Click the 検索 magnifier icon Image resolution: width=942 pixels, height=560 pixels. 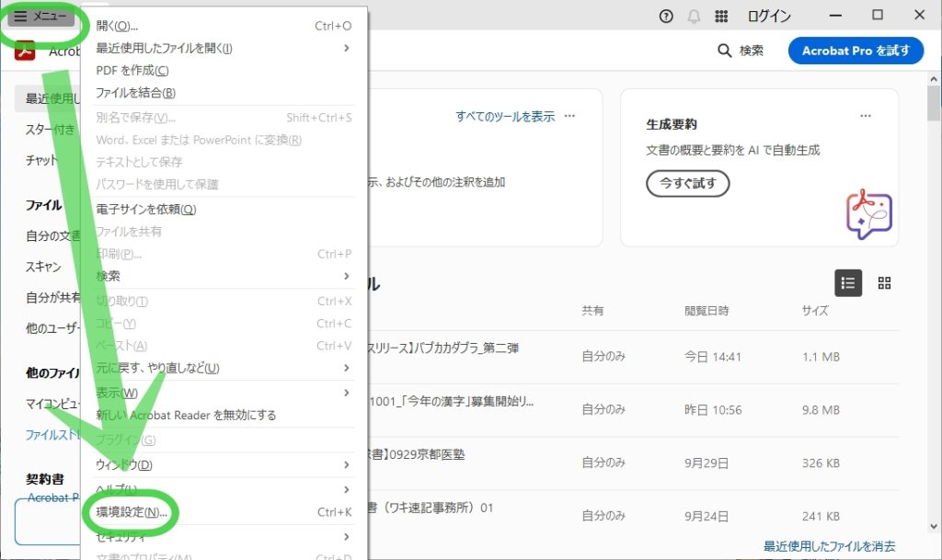[725, 51]
